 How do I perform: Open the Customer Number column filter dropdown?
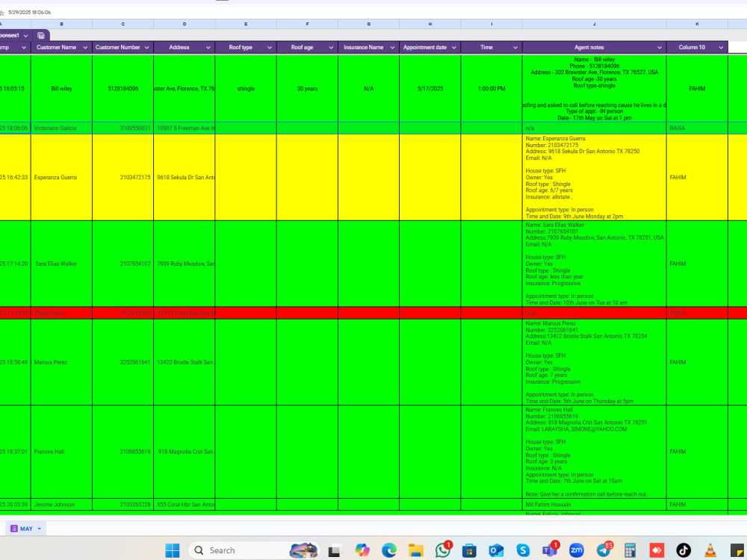point(146,48)
